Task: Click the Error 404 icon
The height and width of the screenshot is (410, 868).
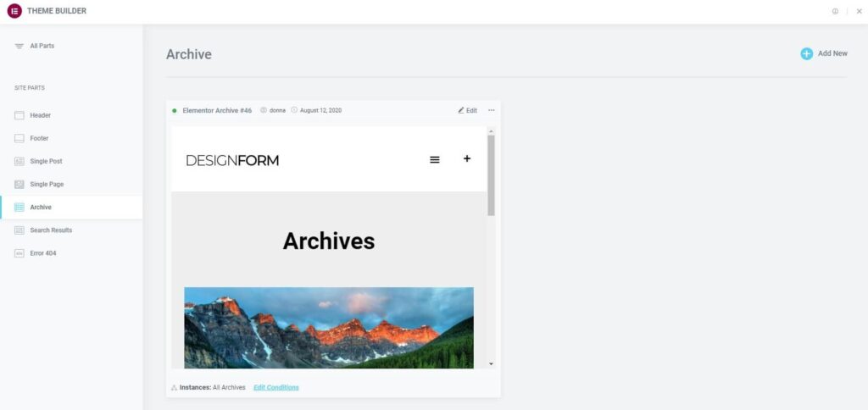Action: pyautogui.click(x=19, y=253)
